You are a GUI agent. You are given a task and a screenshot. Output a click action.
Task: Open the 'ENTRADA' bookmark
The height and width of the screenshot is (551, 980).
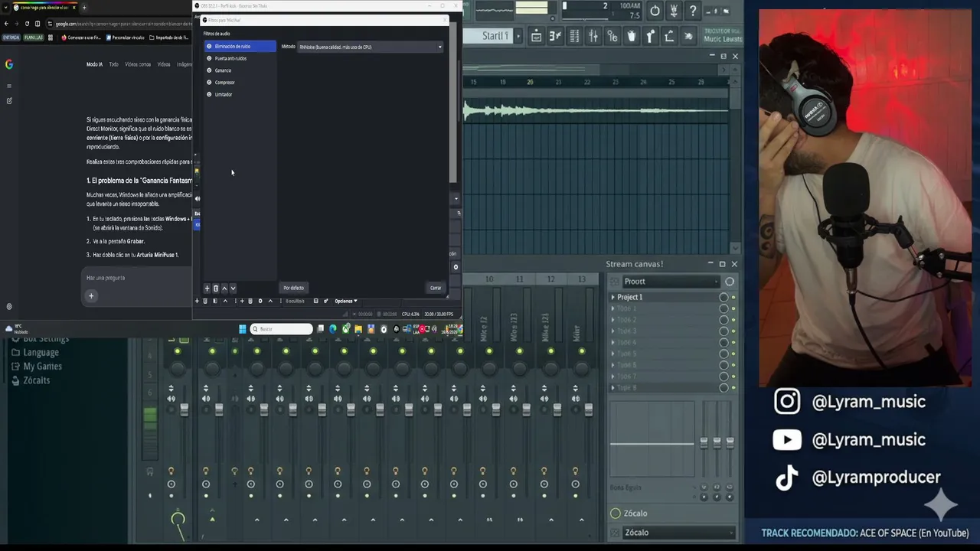tap(11, 37)
